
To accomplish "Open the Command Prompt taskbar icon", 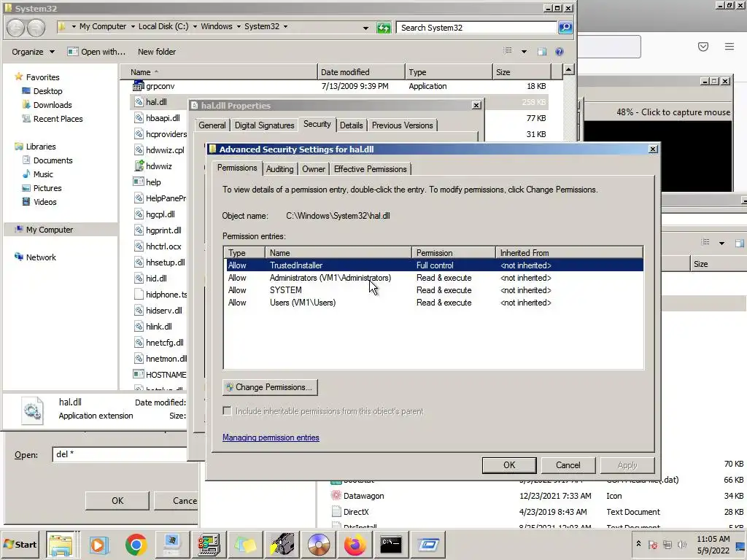I will [x=391, y=544].
